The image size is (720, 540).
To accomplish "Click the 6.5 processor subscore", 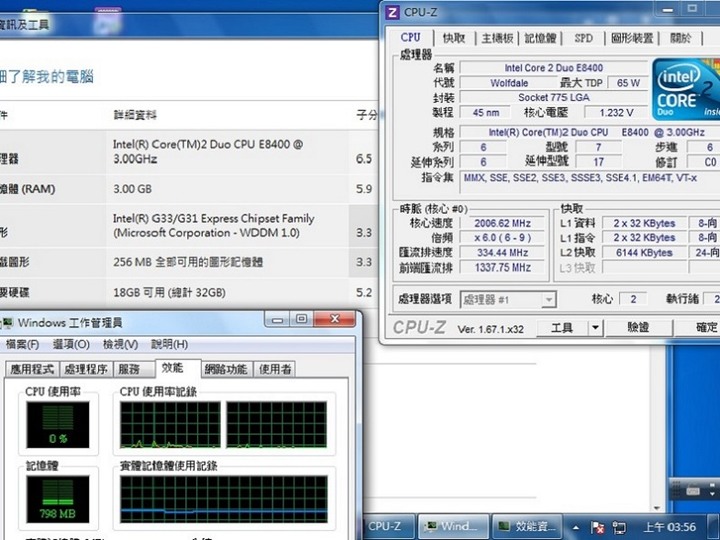I will [364, 159].
